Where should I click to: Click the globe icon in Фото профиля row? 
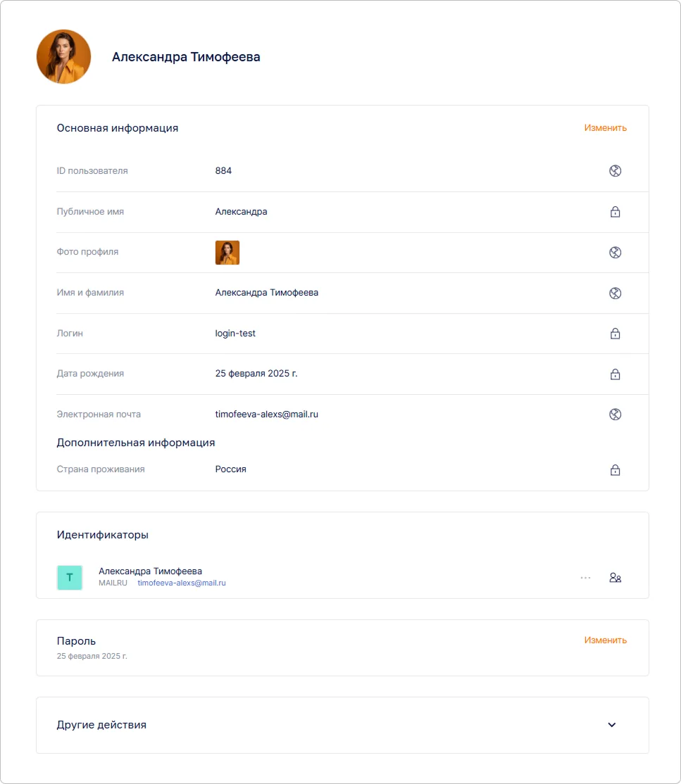(615, 253)
